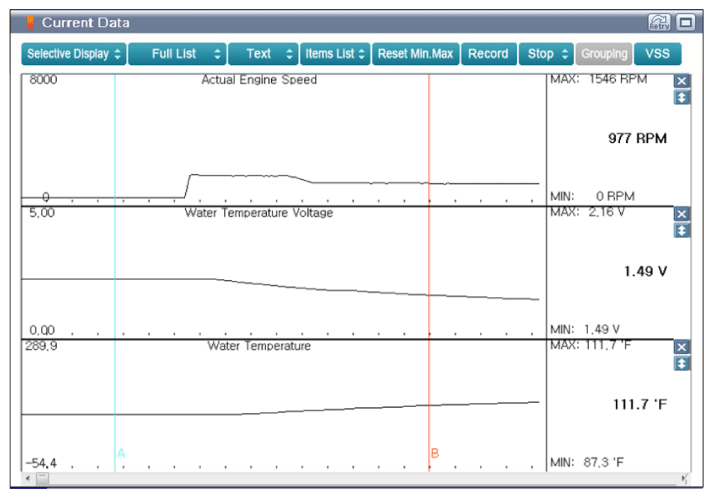Viewport: 713px width, 498px height.
Task: Click the Water Temperature graph title
Action: pyautogui.click(x=259, y=346)
